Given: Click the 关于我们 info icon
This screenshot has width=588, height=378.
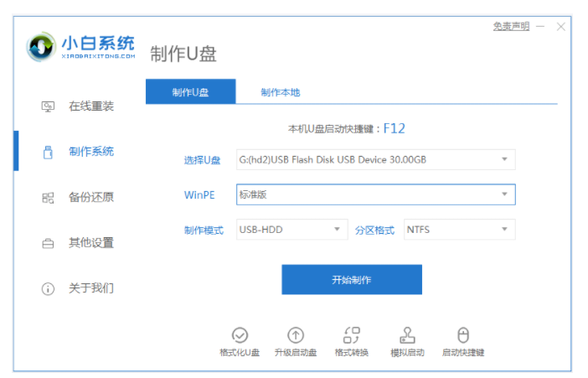Looking at the screenshot, I should coord(48,289).
